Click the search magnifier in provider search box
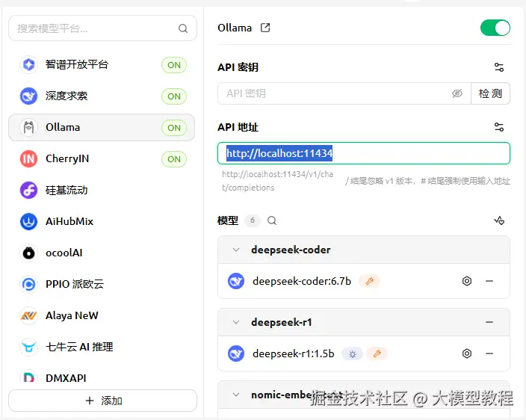This screenshot has height=420, width=526. pyautogui.click(x=183, y=28)
